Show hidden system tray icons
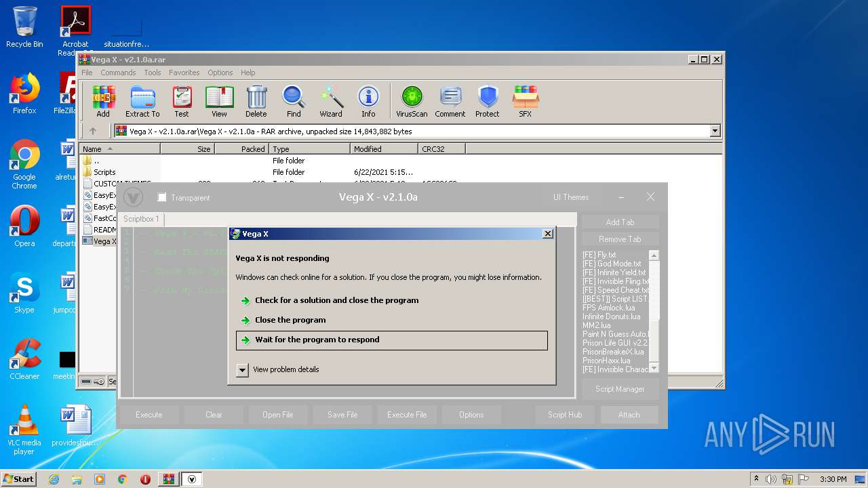Image resolution: width=868 pixels, height=488 pixels. pyautogui.click(x=756, y=479)
